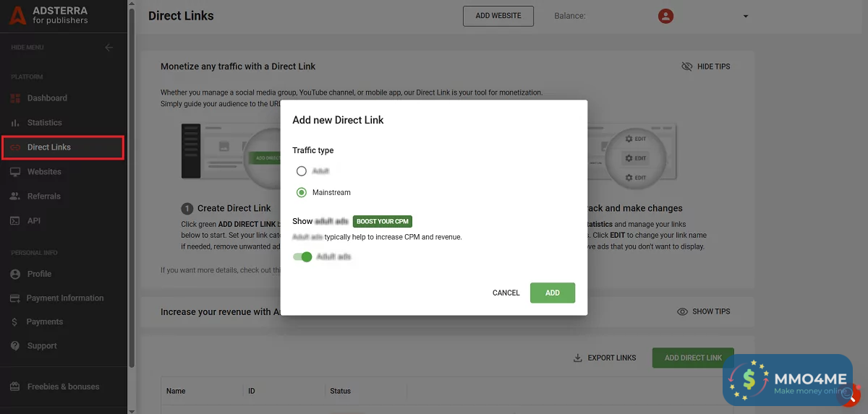Click the API terminal icon
This screenshot has height=414, width=868.
[x=14, y=221]
